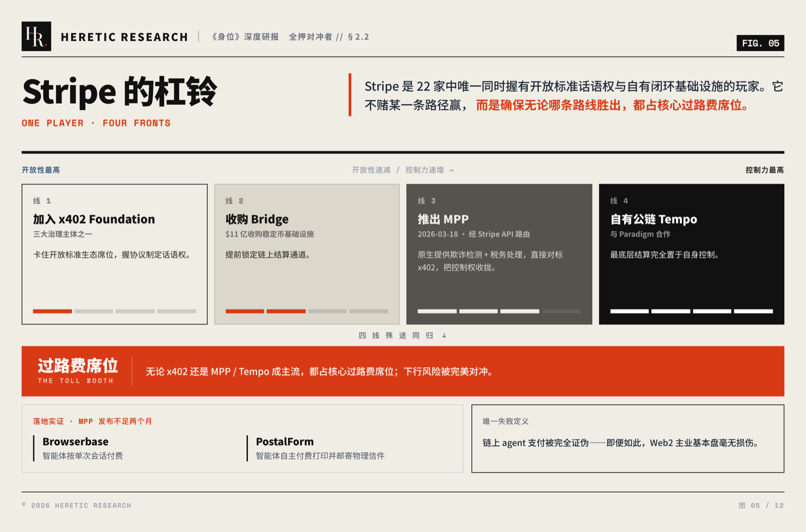The image size is (806, 532).
Task: Click the 'Stripe 的杠铃' headline
Action: click(120, 92)
